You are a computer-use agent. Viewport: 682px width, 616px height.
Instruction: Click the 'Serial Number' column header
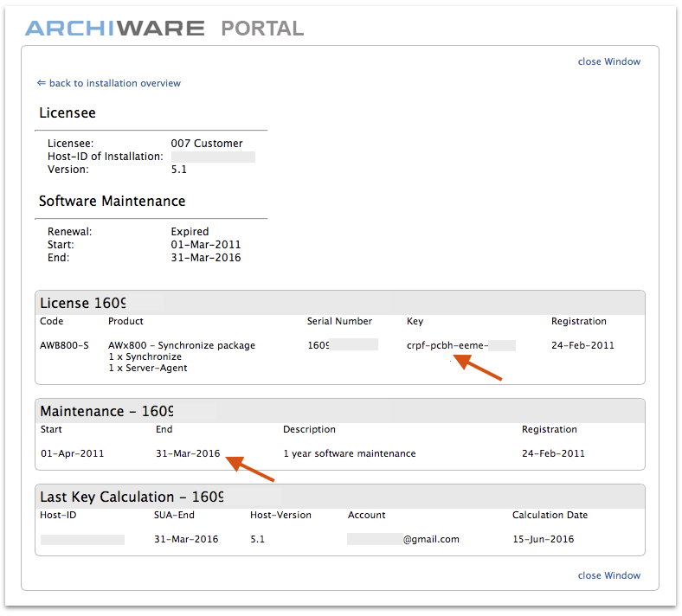(339, 321)
